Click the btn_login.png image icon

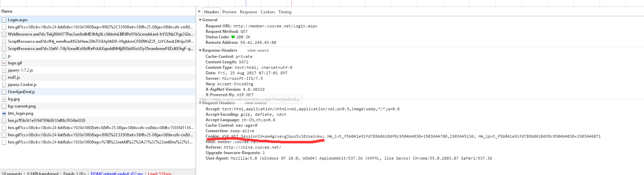4,113
